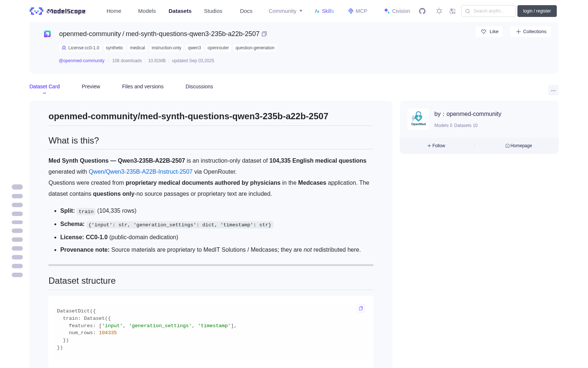Image resolution: width=588 pixels, height=368 pixels.
Task: Copy dataset name icon beside title
Action: [x=264, y=34]
